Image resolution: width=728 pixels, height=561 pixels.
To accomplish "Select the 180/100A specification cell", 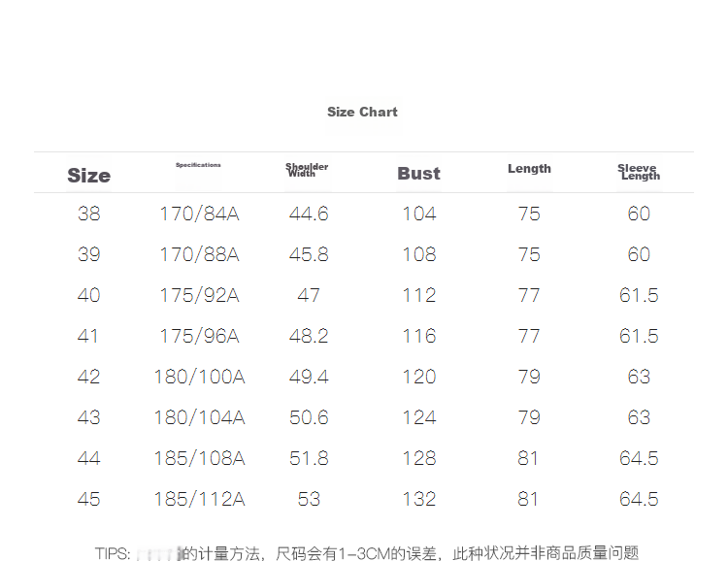I will point(199,377).
